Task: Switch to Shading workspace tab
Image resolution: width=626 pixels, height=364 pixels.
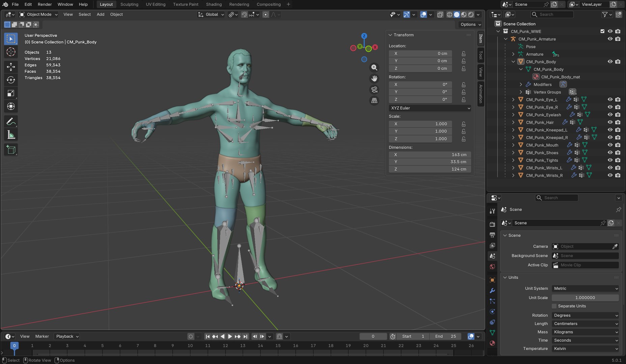Action: click(x=214, y=4)
